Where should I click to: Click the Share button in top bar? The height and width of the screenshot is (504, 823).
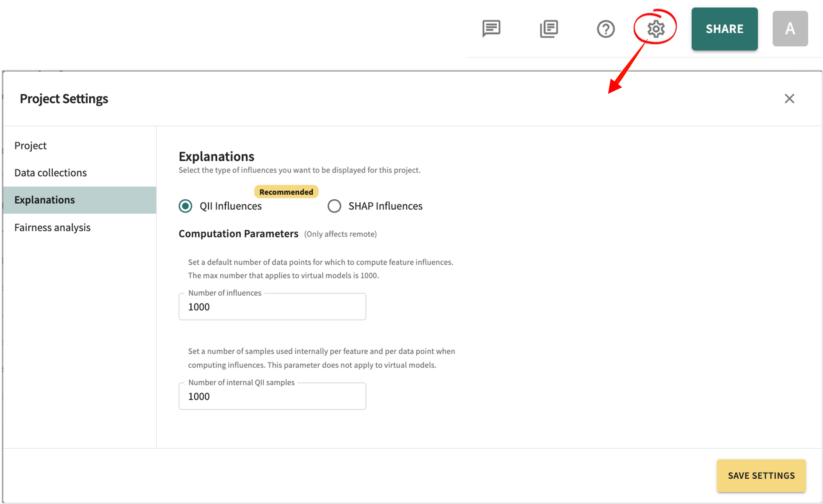click(724, 28)
